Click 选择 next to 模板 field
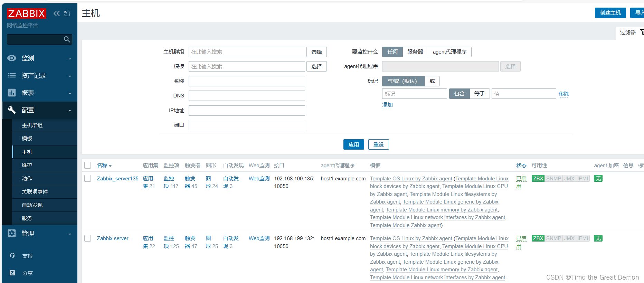Viewport: 644px width, 283px height. point(316,66)
